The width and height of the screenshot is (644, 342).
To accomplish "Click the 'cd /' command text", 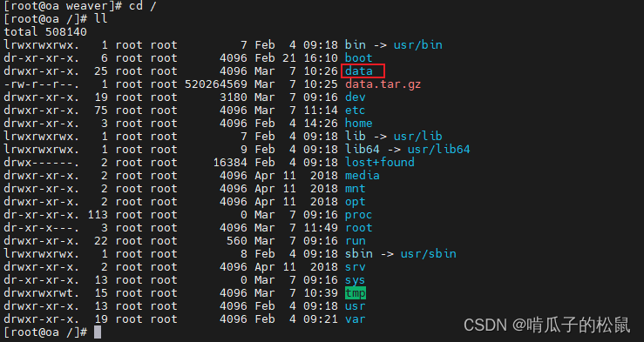I will point(143,6).
